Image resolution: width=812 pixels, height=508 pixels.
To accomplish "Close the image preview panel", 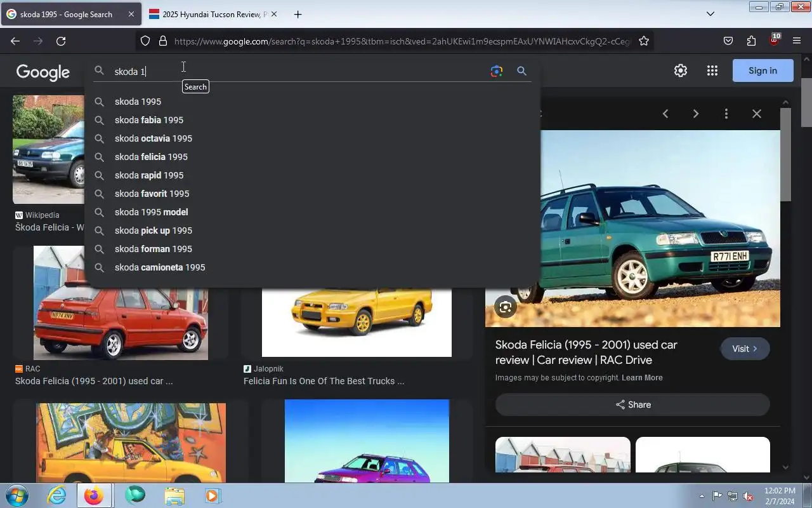I will tap(756, 114).
